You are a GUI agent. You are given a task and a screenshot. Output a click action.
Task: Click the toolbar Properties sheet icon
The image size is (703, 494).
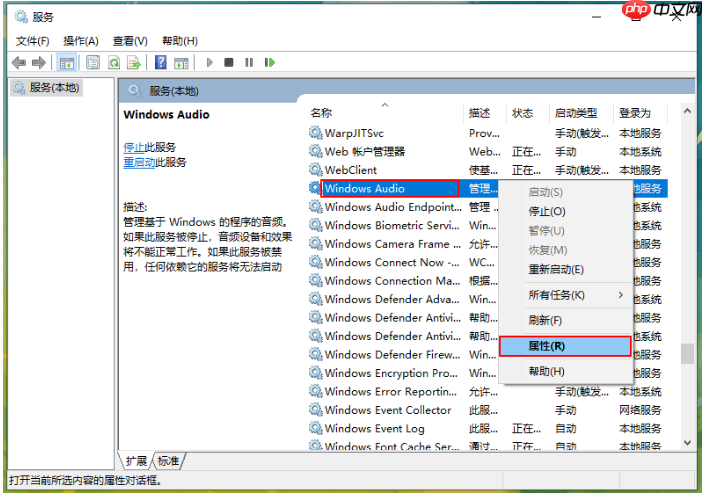point(93,62)
